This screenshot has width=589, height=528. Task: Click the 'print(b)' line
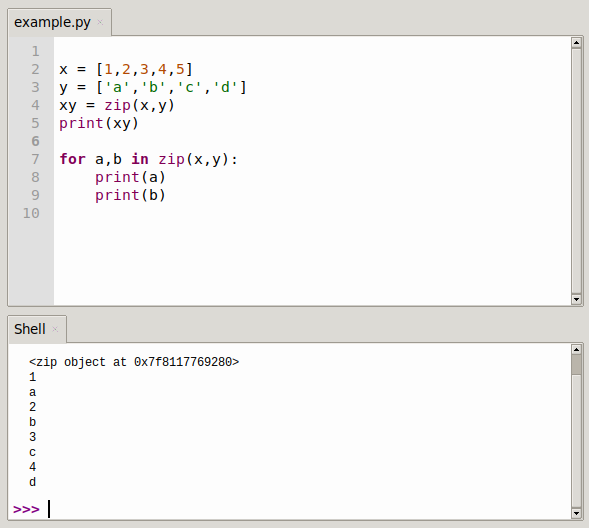(x=130, y=195)
